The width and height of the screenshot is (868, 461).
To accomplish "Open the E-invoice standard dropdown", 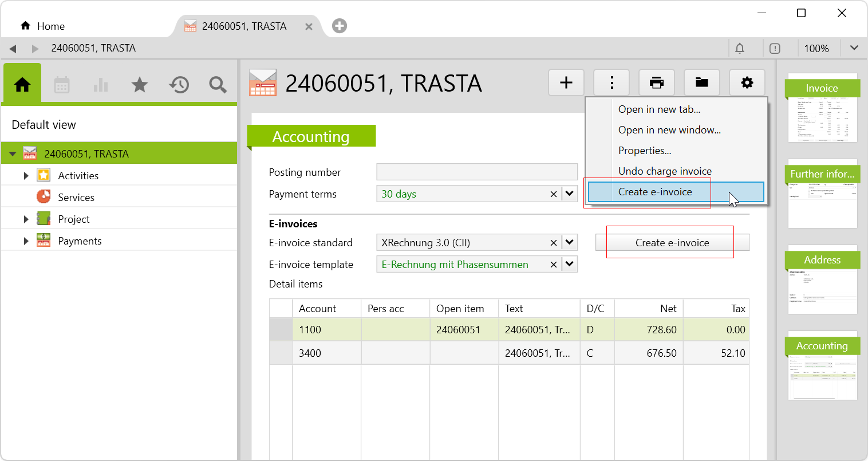I will click(569, 242).
